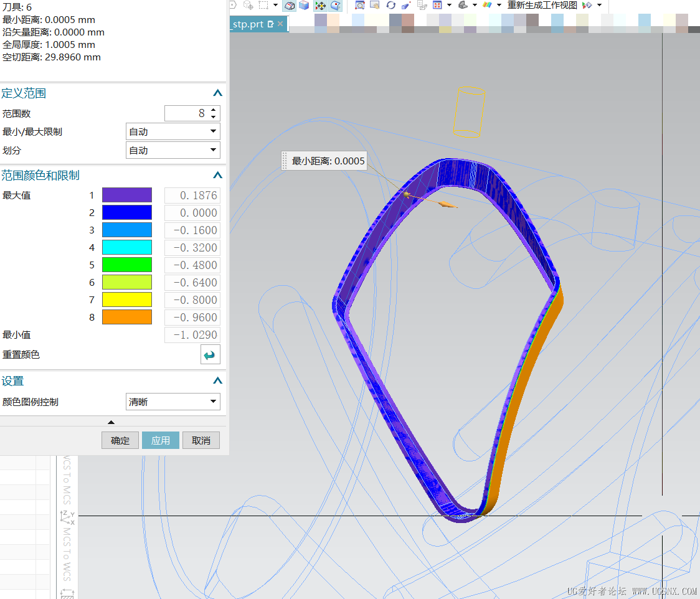Viewport: 700px width, 599px height.
Task: Open dropdown arrow next to rectangle selection
Action: point(275,6)
